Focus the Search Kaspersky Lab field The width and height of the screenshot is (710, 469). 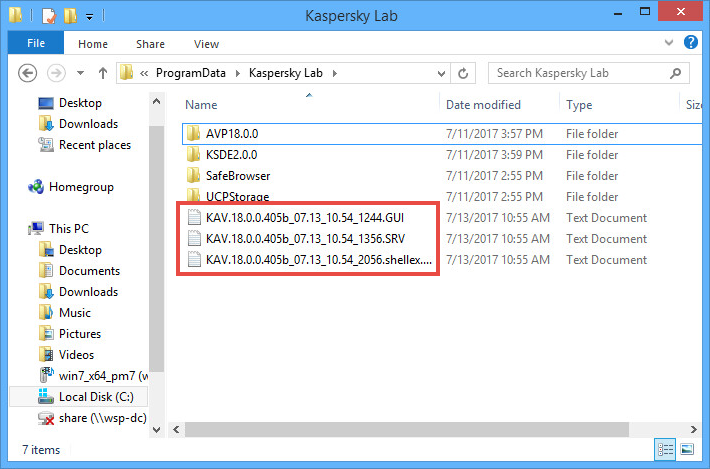click(589, 73)
